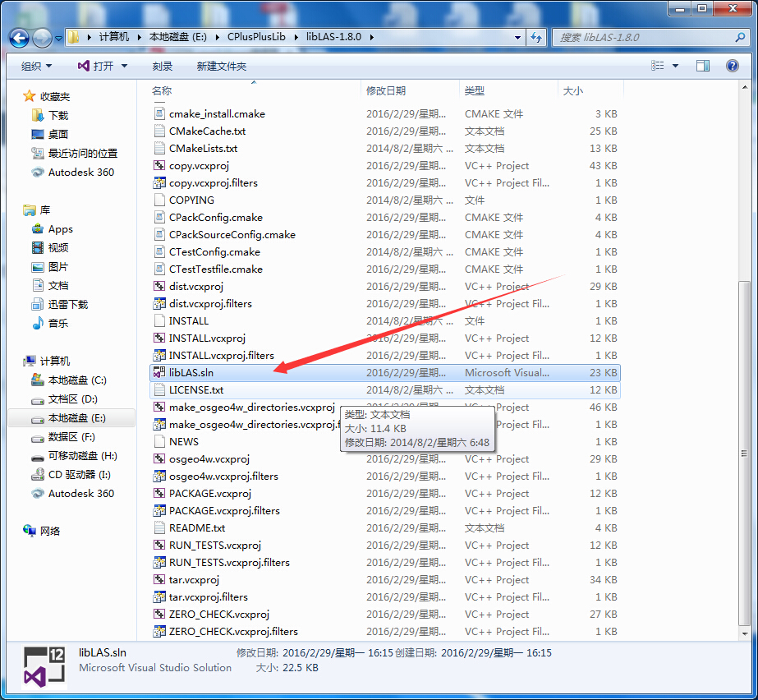Select the ZERO_CHECK.vcxproj project icon
This screenshot has width=758, height=700.
159,615
